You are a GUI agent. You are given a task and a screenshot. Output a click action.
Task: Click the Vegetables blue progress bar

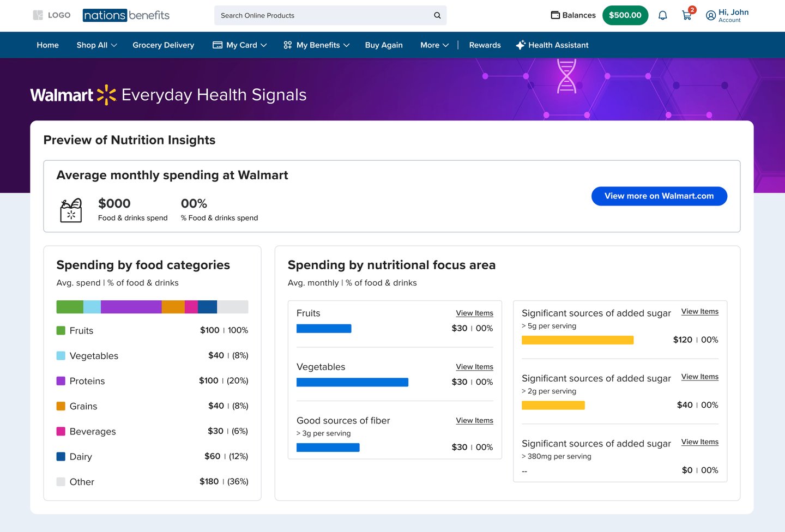(x=352, y=382)
